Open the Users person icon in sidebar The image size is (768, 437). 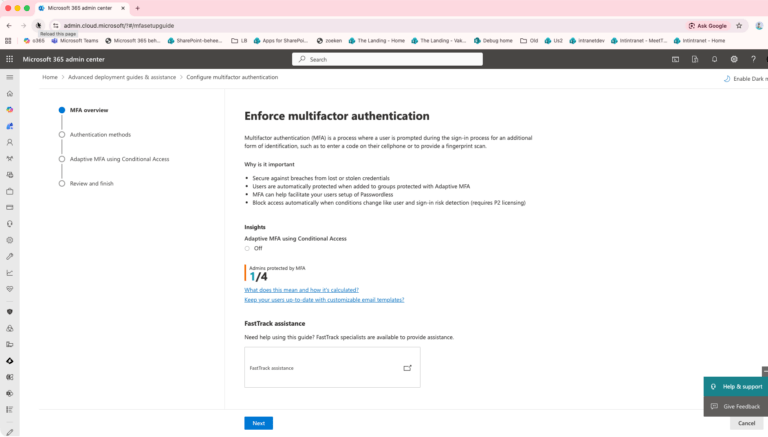pyautogui.click(x=9, y=143)
